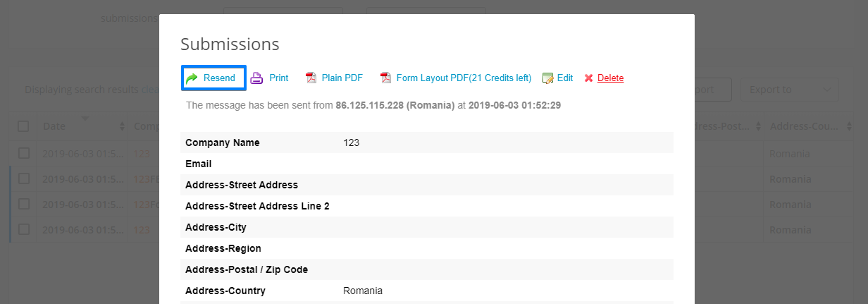Click the red X delete icon
The height and width of the screenshot is (304, 868).
click(589, 78)
